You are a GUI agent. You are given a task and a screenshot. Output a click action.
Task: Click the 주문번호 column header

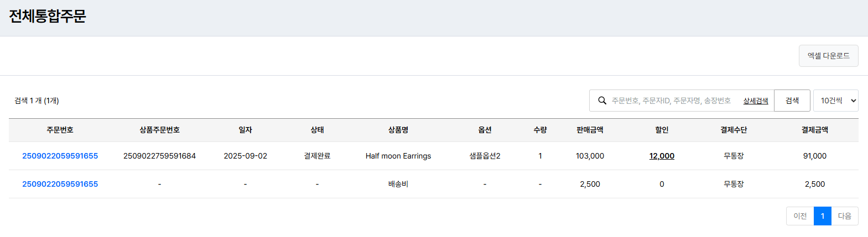click(x=60, y=130)
